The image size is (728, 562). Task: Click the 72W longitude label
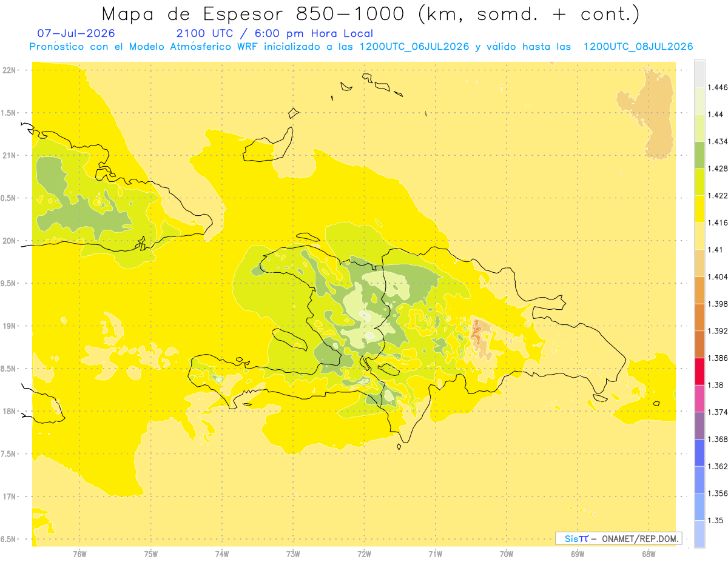(x=364, y=554)
